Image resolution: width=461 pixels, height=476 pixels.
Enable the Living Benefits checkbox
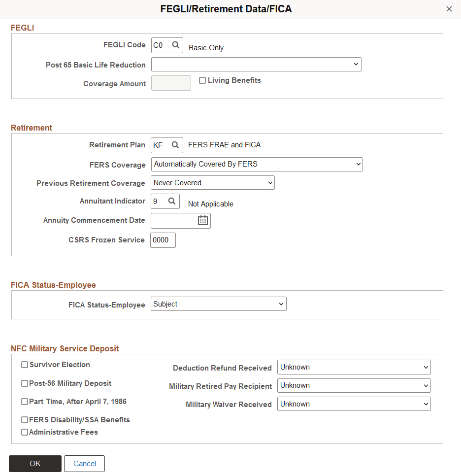click(x=202, y=80)
